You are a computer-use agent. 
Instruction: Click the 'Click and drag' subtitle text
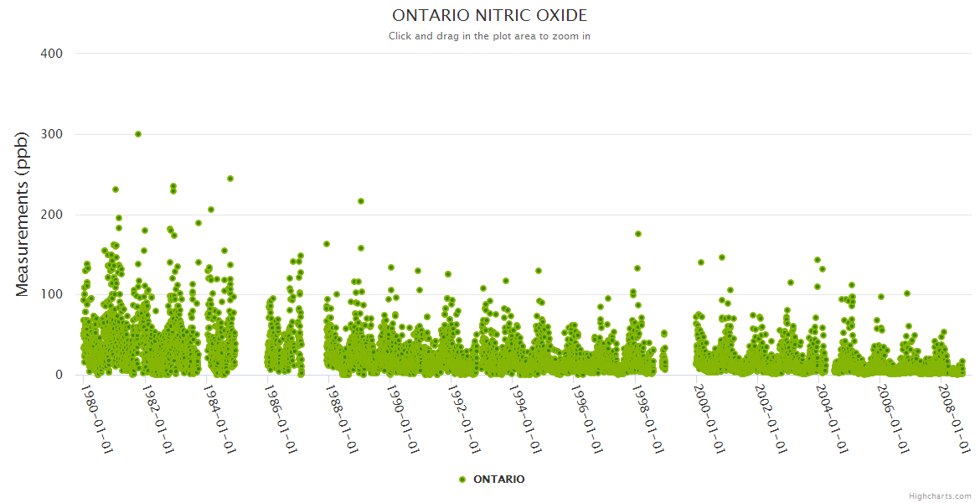click(489, 36)
